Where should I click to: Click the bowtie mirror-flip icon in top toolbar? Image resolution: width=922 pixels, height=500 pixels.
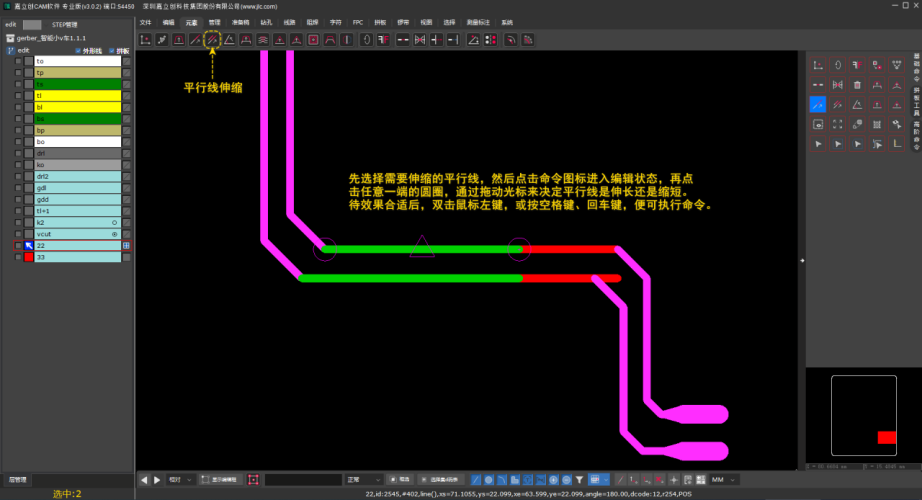tap(419, 40)
